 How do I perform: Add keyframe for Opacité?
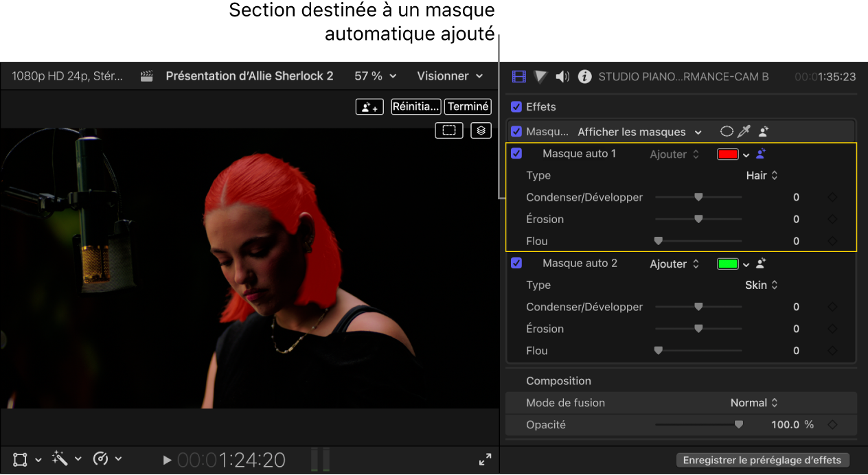tap(832, 425)
